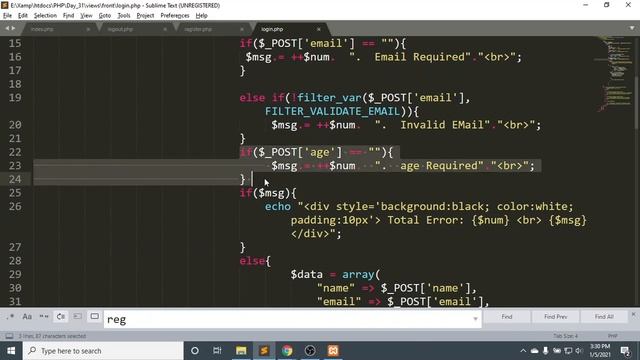Toggle in selection search option
This screenshot has height=360, width=640.
(x=78, y=317)
